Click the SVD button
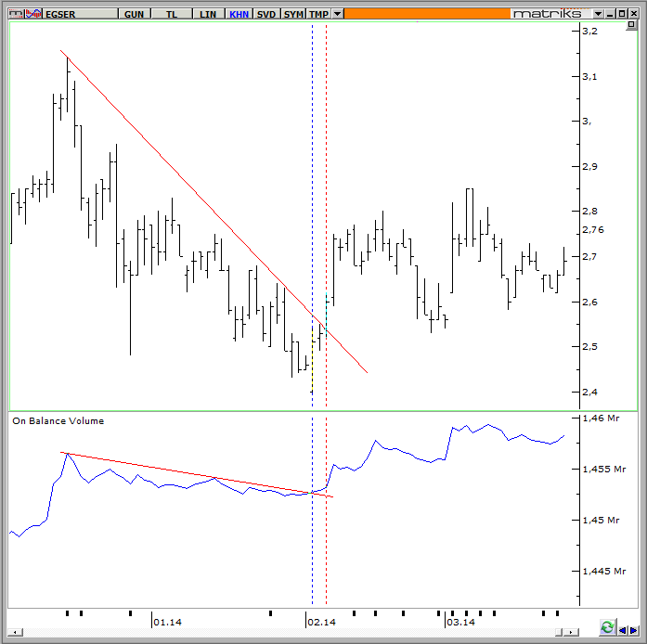 tap(266, 14)
